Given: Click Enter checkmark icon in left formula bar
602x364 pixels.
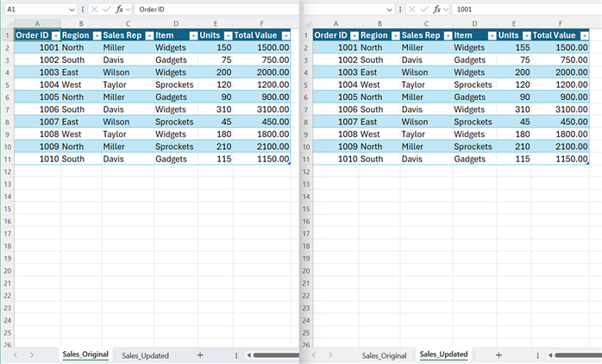Looking at the screenshot, I should point(107,9).
